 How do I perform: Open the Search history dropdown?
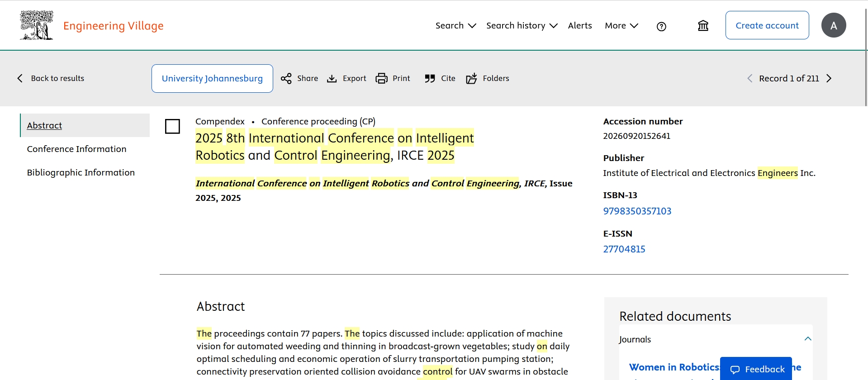coord(522,26)
